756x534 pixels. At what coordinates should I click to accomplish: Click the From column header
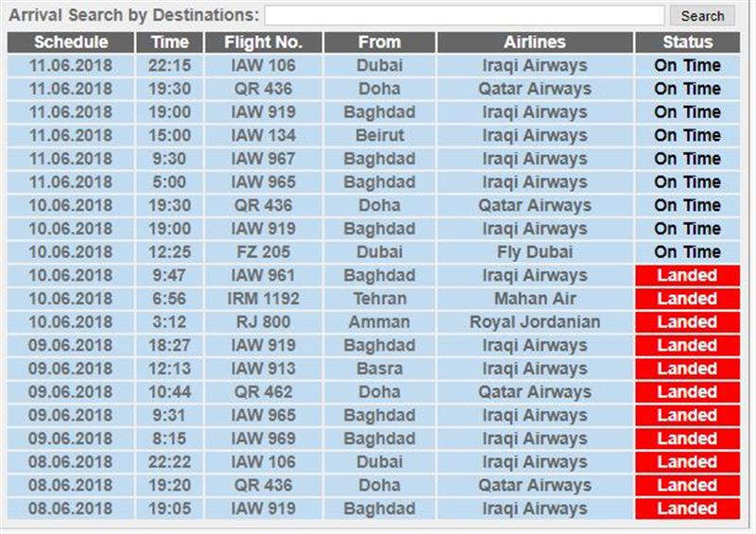pyautogui.click(x=380, y=43)
